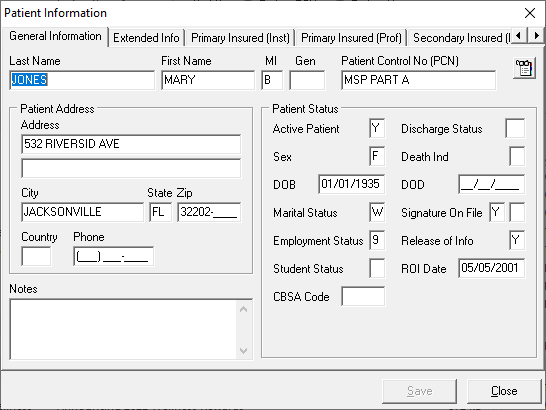
Task: Click inside the Notes text area
Action: [x=123, y=329]
